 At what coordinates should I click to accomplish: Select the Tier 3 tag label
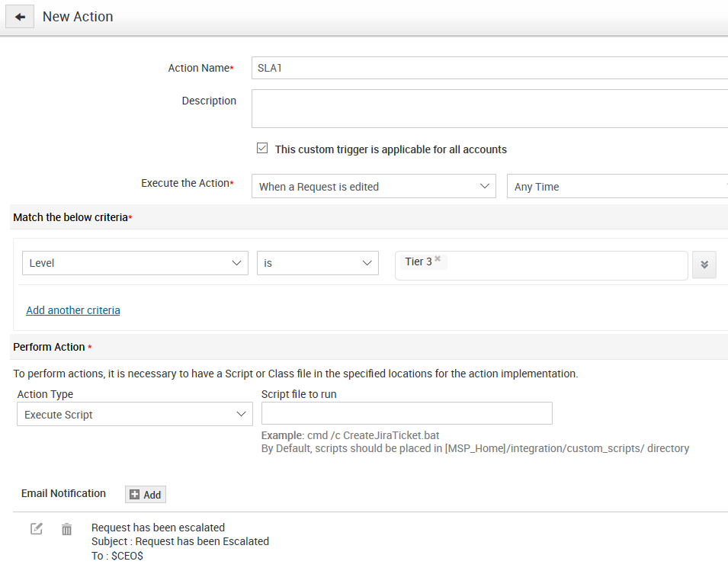[419, 261]
